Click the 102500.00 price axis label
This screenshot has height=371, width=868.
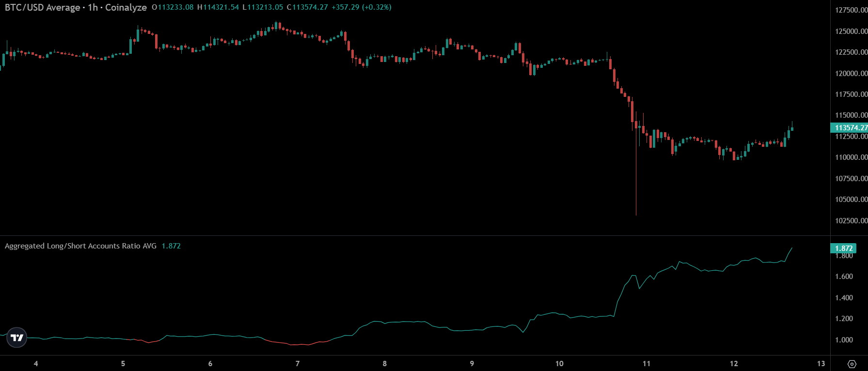pos(851,221)
